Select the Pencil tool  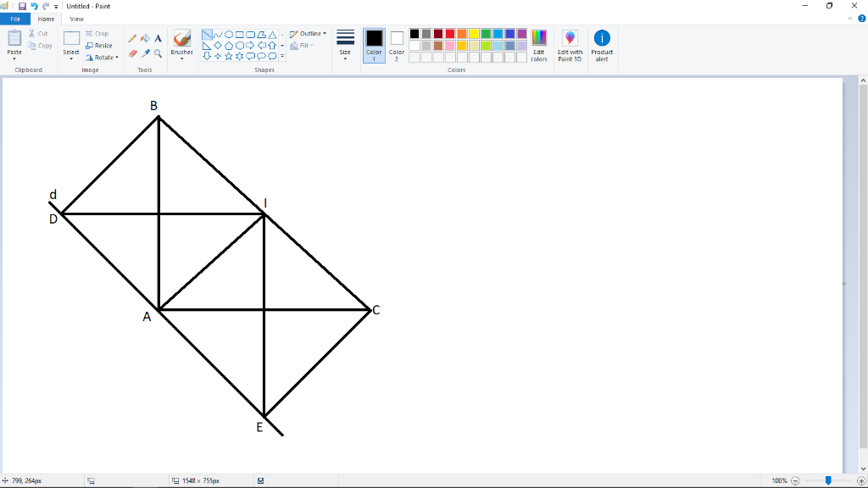click(132, 38)
